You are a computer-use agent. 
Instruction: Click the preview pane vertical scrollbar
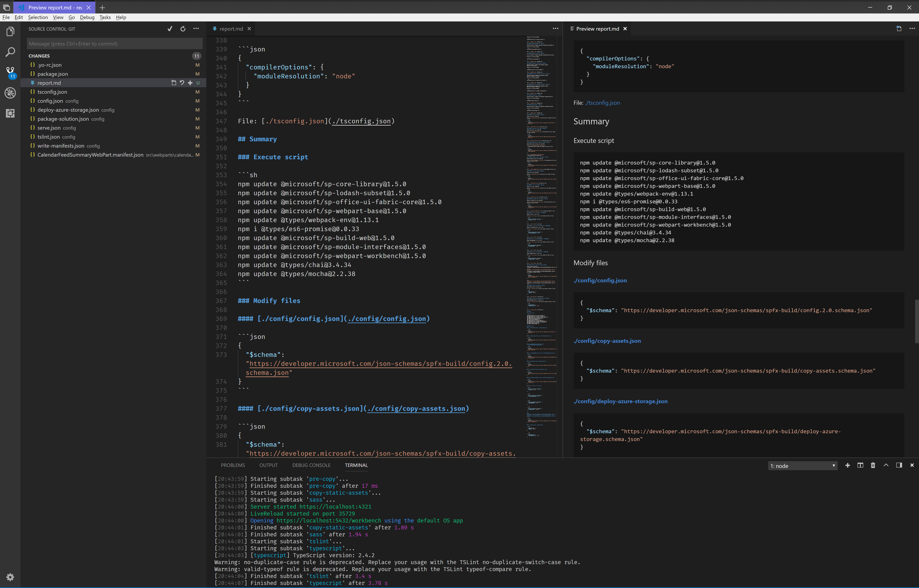[x=916, y=321]
